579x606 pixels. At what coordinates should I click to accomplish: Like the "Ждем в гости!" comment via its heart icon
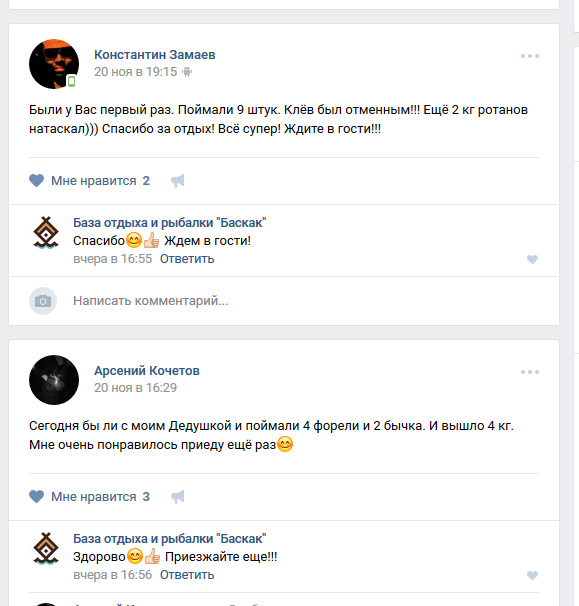pos(532,259)
